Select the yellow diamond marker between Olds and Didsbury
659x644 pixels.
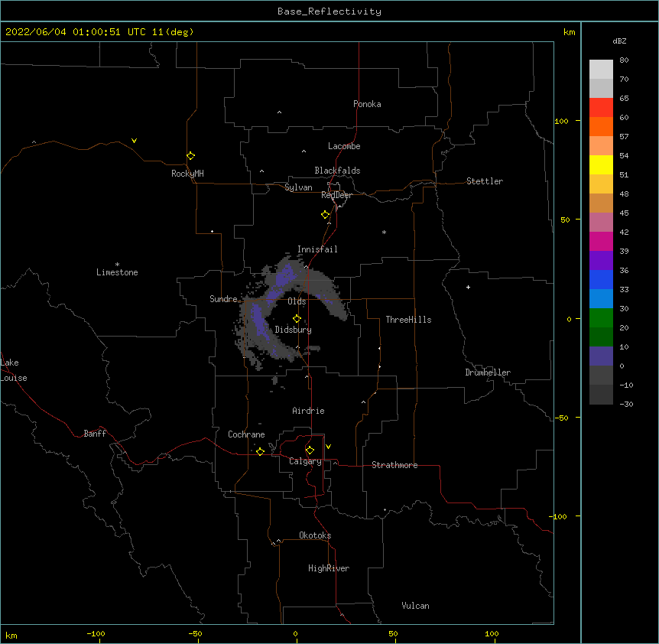tap(297, 319)
